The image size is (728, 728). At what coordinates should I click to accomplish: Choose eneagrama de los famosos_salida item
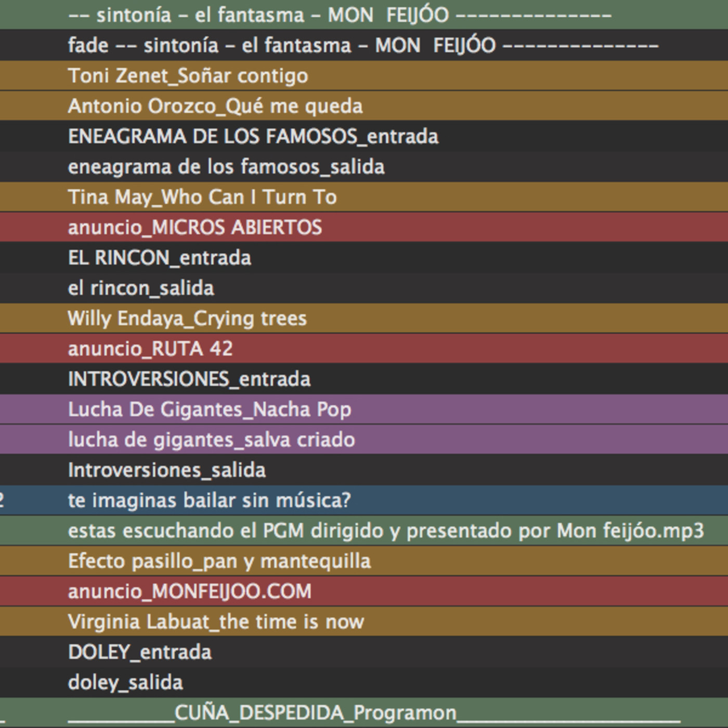pos(226,167)
